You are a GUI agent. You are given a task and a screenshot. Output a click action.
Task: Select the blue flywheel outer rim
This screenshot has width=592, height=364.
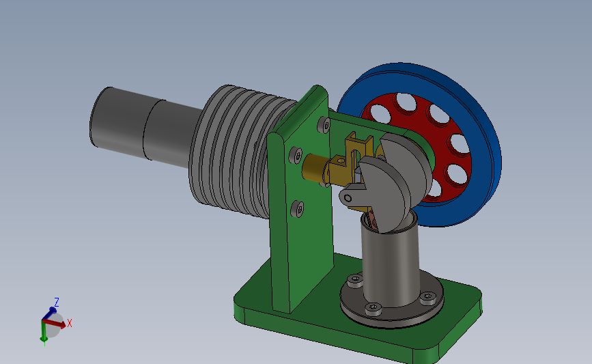(x=481, y=151)
